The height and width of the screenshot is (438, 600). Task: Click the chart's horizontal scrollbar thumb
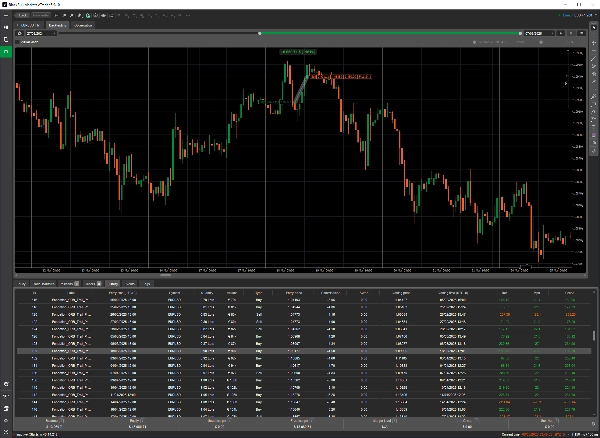165,275
